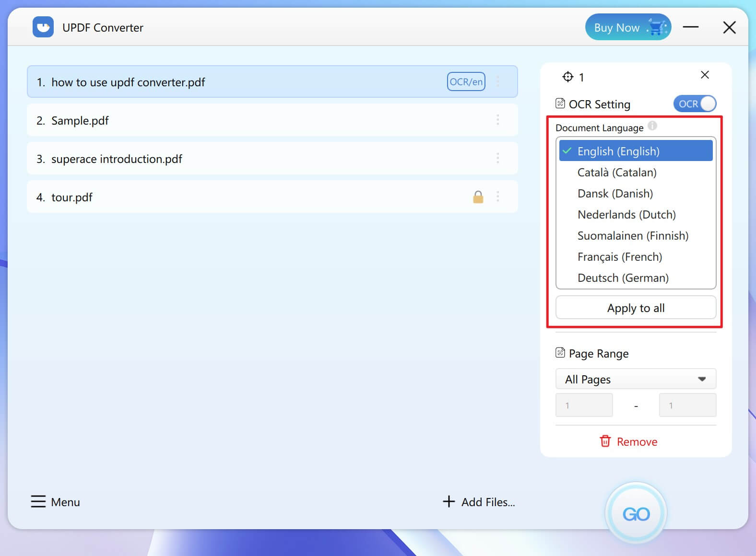Select how to use updf converter.pdf row
This screenshot has height=556, width=756.
pyautogui.click(x=272, y=81)
